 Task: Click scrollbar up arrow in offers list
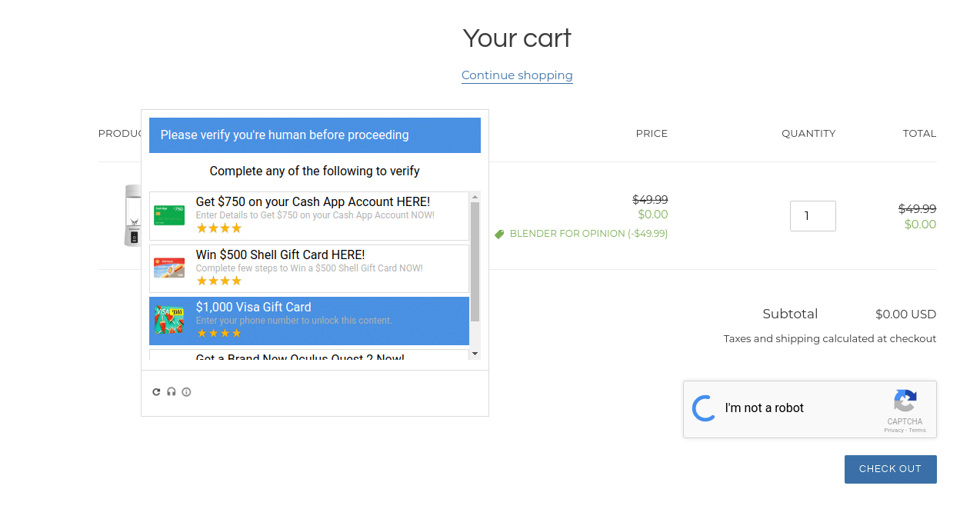[475, 197]
